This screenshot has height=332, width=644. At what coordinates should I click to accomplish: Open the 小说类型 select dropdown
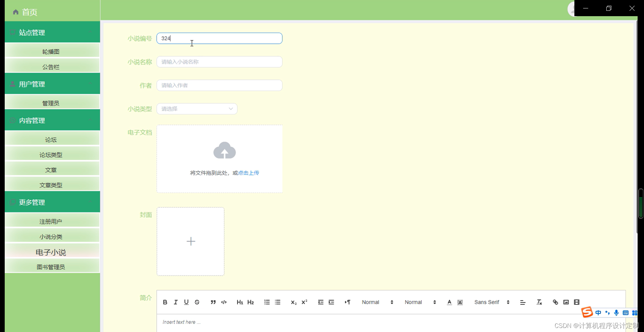pos(197,109)
